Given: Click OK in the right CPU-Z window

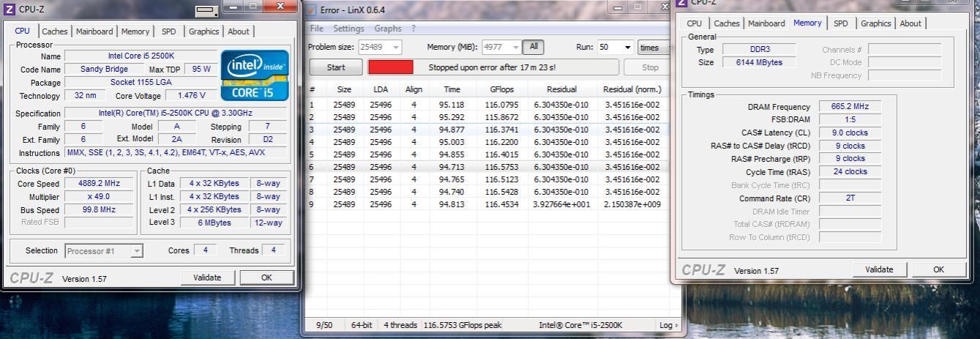Looking at the screenshot, I should [x=938, y=269].
